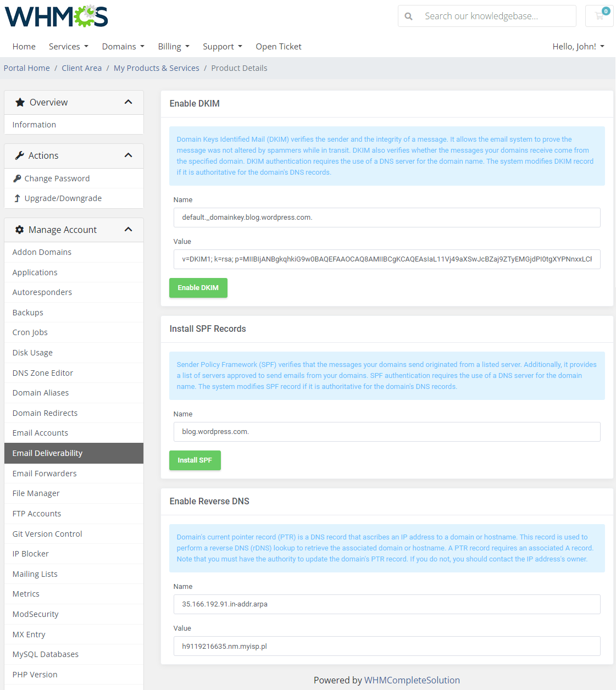Image resolution: width=616 pixels, height=690 pixels.
Task: Click the Enable DKIM button
Action: click(x=198, y=288)
